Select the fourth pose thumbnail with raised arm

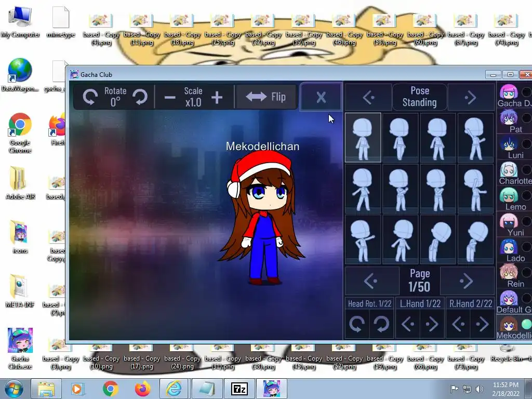pyautogui.click(x=476, y=138)
